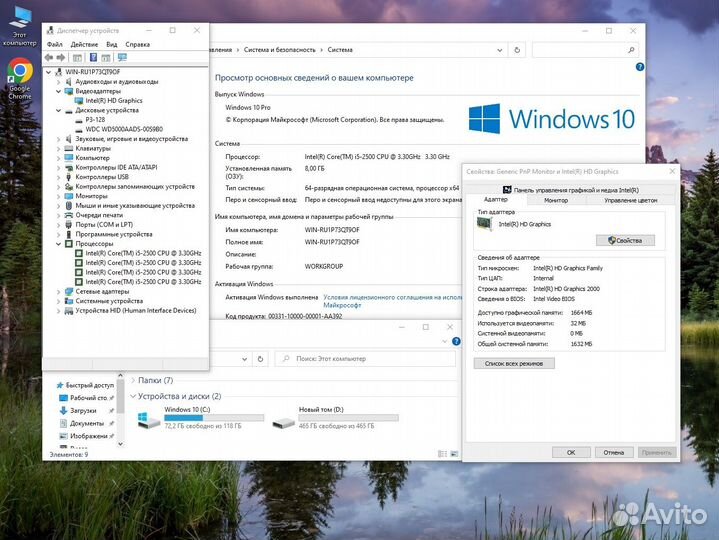Expand Системные устройства node

pos(58,301)
